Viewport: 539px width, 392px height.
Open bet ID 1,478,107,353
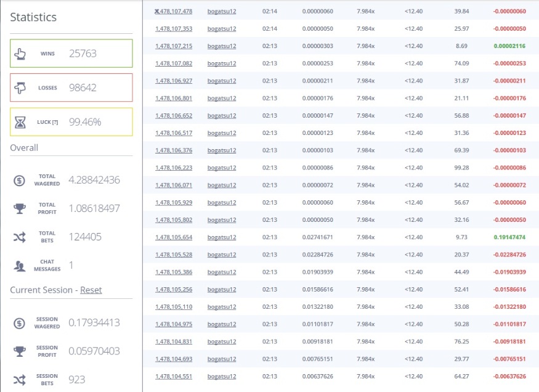pyautogui.click(x=174, y=28)
